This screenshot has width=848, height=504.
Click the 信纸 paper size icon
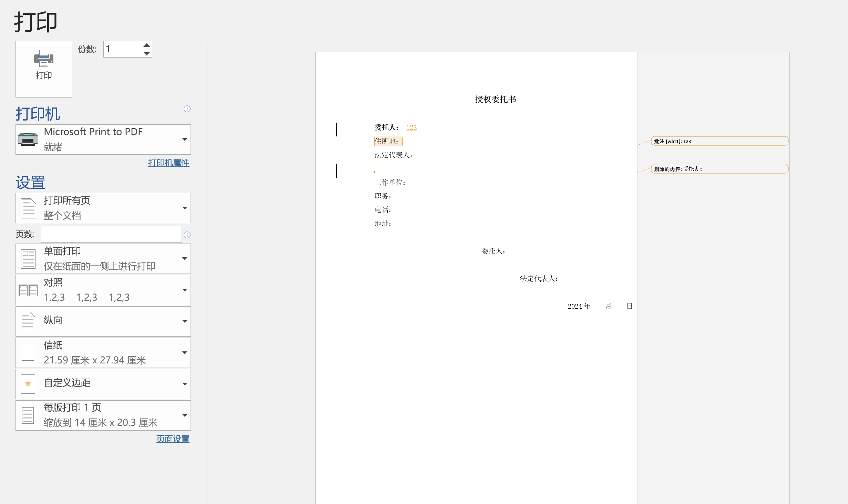tap(28, 353)
